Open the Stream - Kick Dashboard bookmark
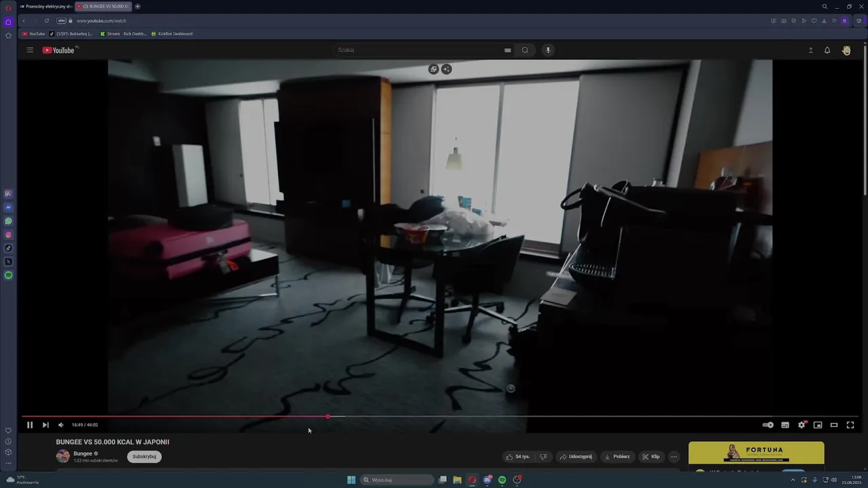Image resolution: width=868 pixels, height=488 pixels. [x=123, y=34]
